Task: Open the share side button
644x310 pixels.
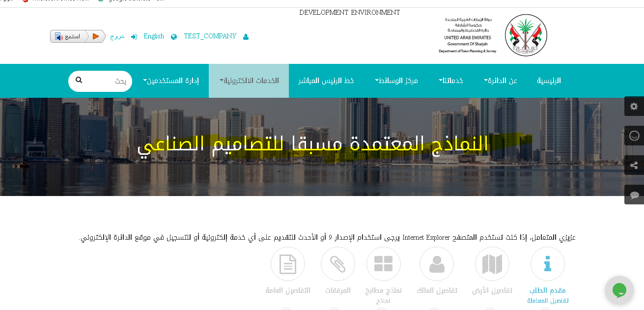Action: point(634,165)
